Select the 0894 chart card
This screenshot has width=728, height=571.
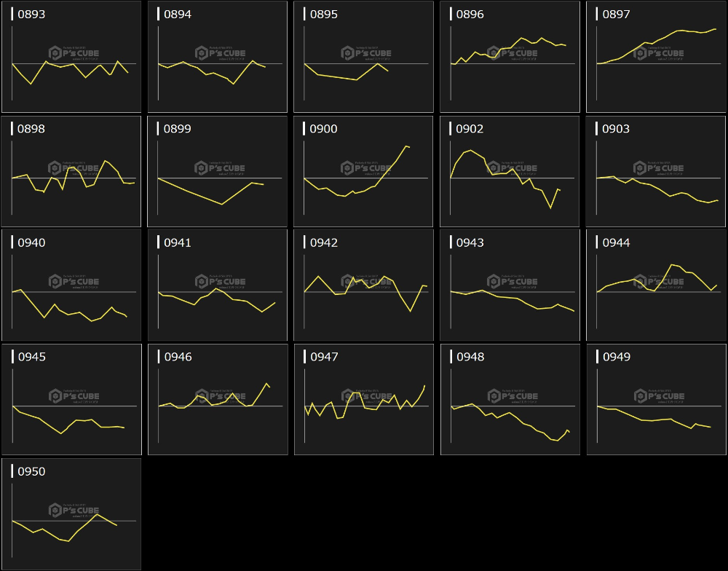[x=217, y=57]
